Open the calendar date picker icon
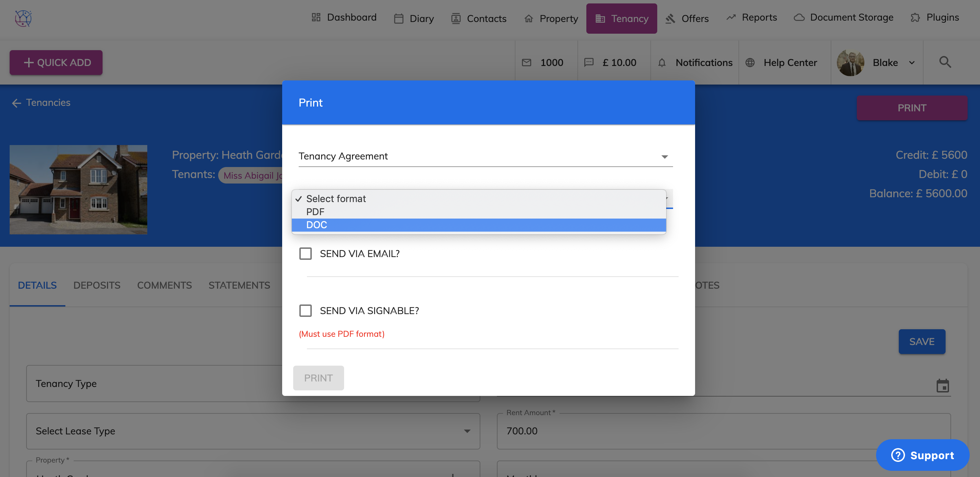980x477 pixels. (x=942, y=386)
